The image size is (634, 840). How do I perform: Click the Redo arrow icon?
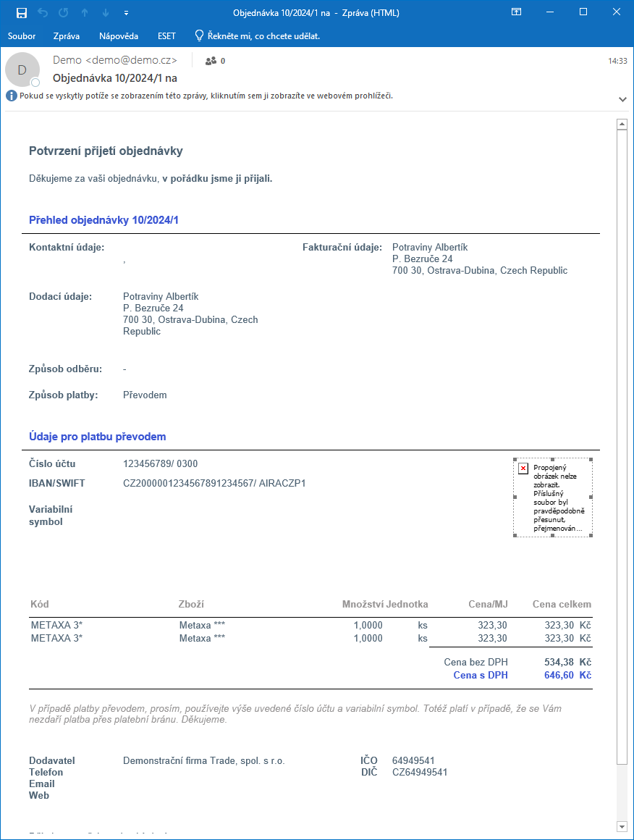point(63,13)
